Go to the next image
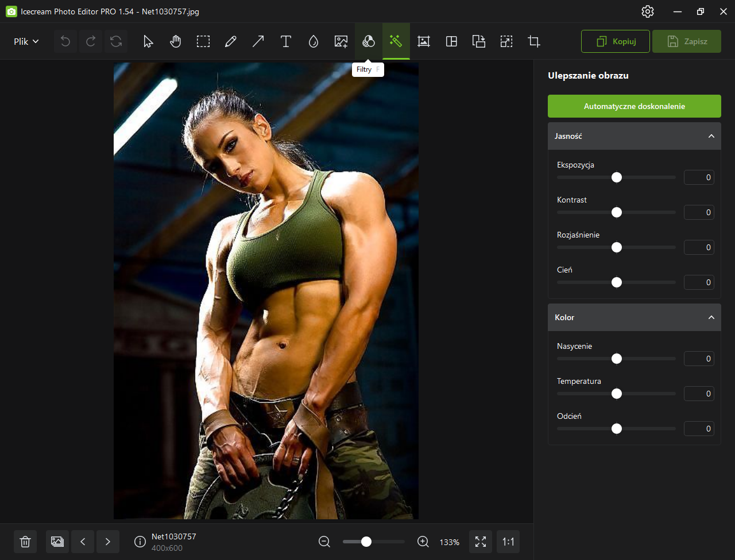The height and width of the screenshot is (560, 735). 108,542
